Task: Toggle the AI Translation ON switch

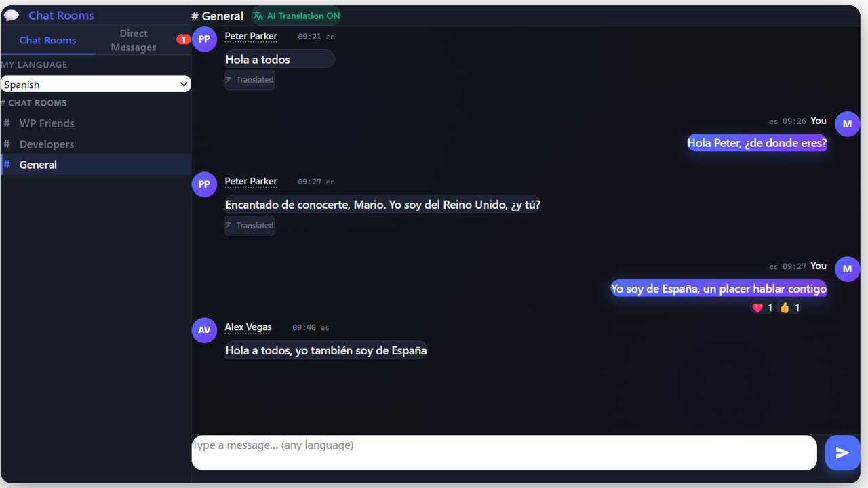Action: click(296, 16)
